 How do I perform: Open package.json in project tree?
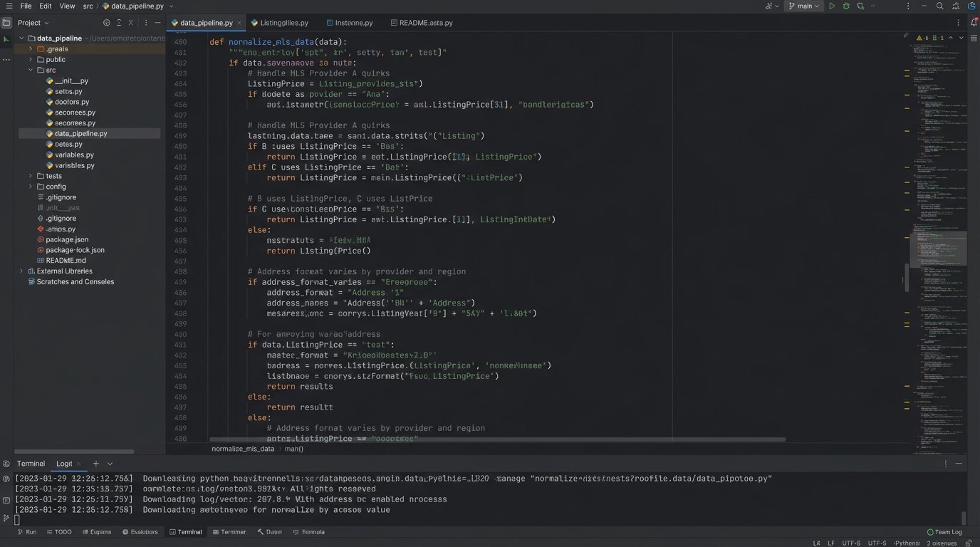click(x=67, y=239)
